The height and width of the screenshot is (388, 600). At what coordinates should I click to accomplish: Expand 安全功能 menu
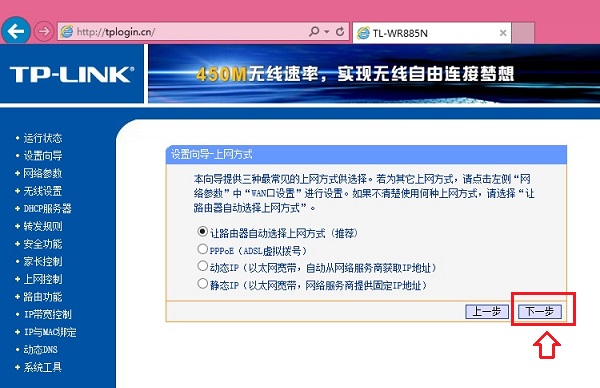42,244
